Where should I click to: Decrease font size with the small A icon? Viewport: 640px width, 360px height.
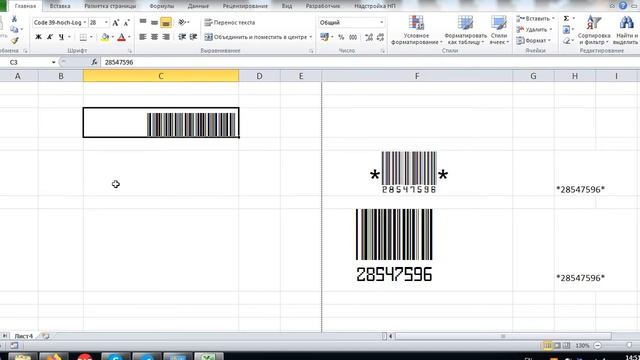127,23
